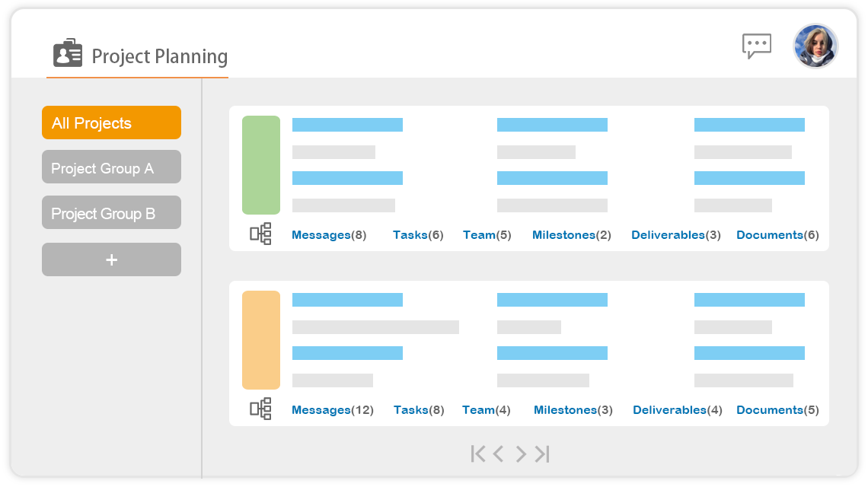Image resolution: width=868 pixels, height=487 pixels.
Task: Go to the first page of projects
Action: point(477,454)
